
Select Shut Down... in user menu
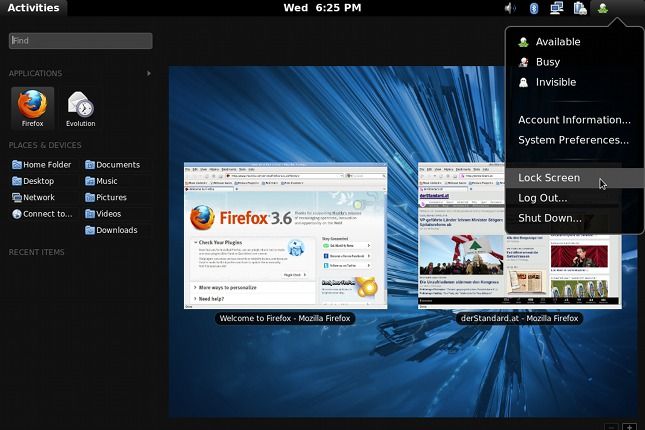click(575, 218)
